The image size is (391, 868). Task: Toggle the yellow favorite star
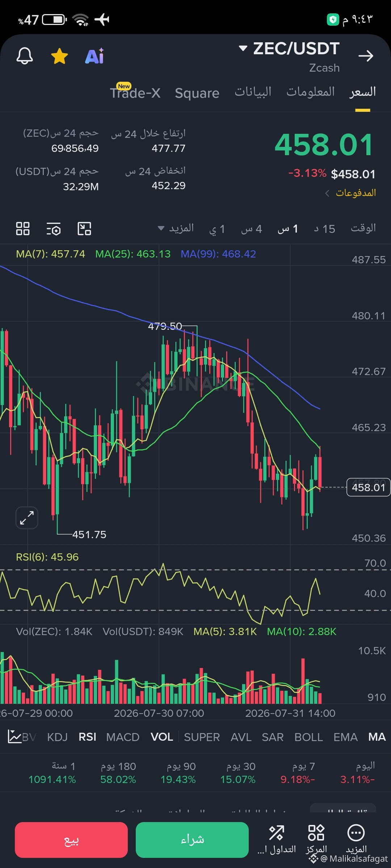[59, 56]
